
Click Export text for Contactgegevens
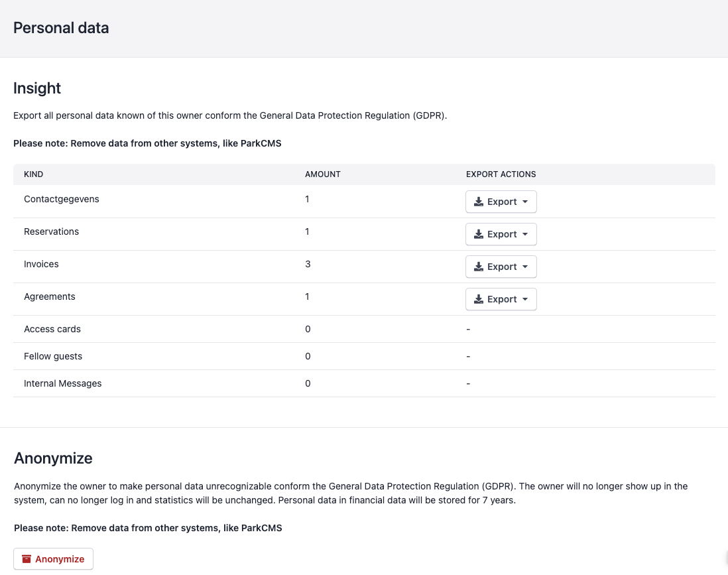(x=502, y=202)
